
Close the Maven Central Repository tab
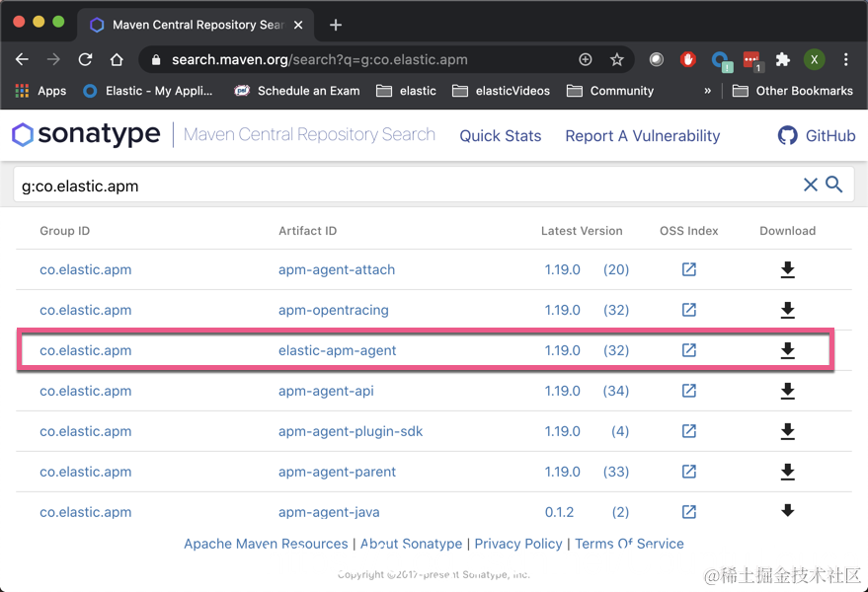coord(298,25)
